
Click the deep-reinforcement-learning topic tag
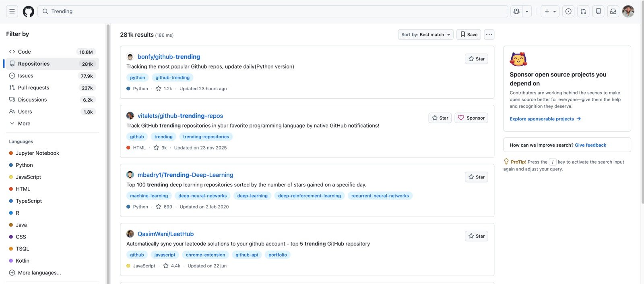tap(309, 196)
